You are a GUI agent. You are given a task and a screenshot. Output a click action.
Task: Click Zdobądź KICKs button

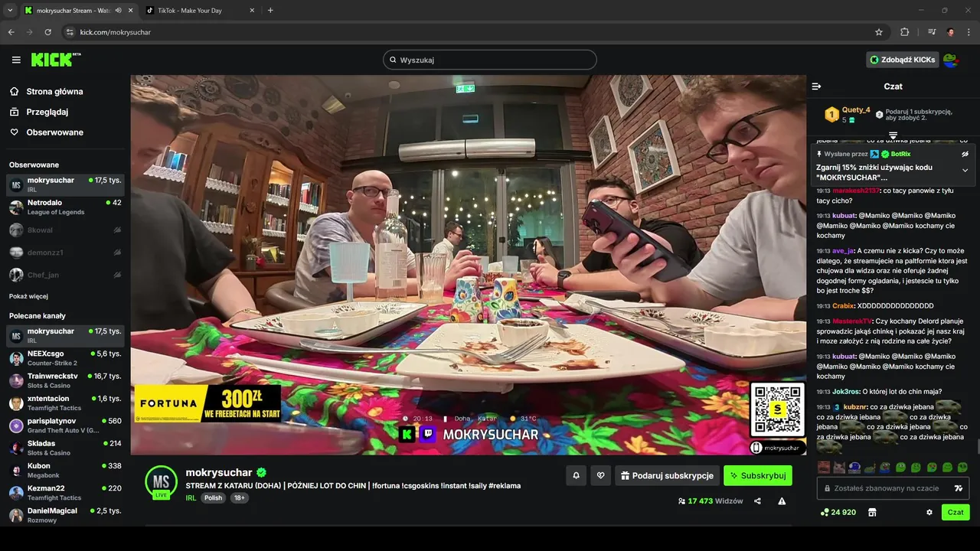[903, 60]
